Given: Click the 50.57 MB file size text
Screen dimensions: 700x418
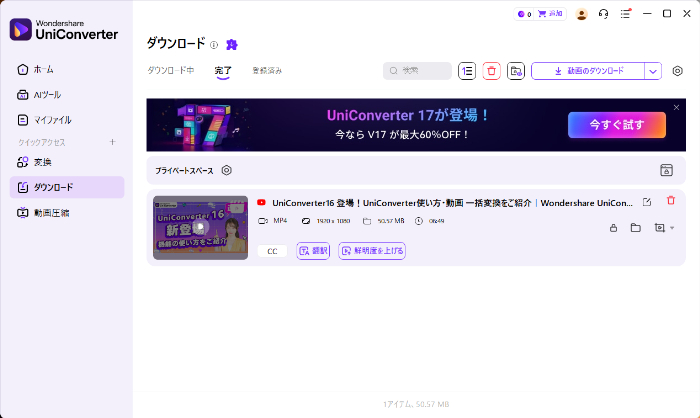Looking at the screenshot, I should click(x=391, y=221).
